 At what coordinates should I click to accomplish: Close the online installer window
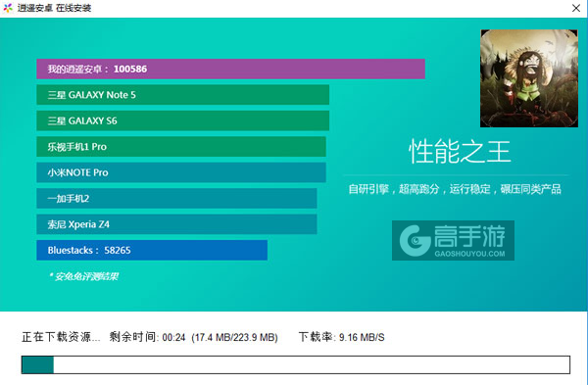pos(576,8)
